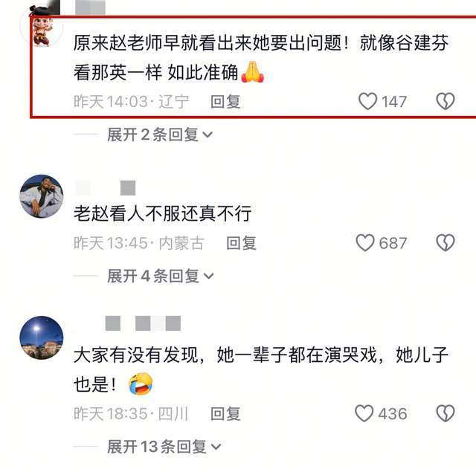Open avatar of man on phone

click(x=42, y=196)
